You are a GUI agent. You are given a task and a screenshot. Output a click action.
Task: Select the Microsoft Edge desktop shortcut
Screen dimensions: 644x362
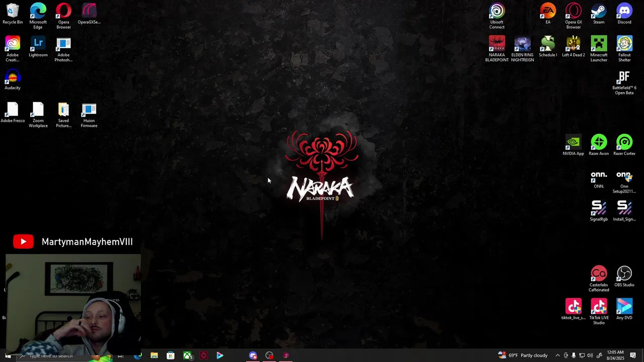(38, 16)
